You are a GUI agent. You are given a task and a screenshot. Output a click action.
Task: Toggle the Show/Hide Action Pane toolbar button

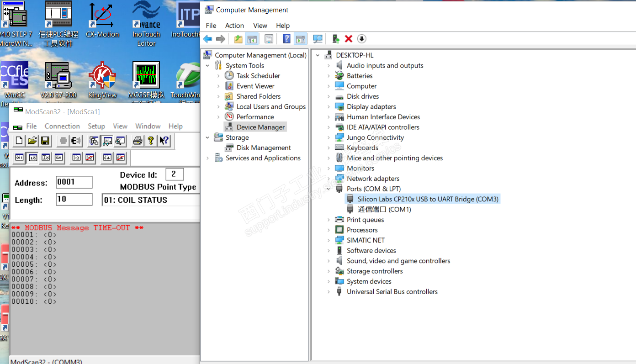point(300,39)
